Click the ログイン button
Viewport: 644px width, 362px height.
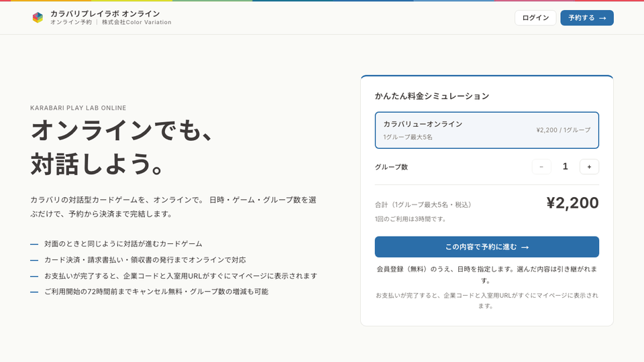coord(535,17)
